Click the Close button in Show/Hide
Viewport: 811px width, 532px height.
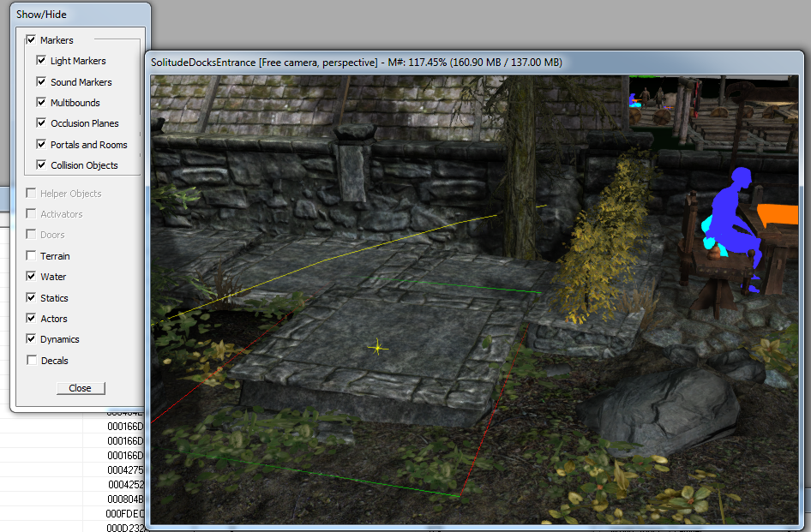coord(81,388)
